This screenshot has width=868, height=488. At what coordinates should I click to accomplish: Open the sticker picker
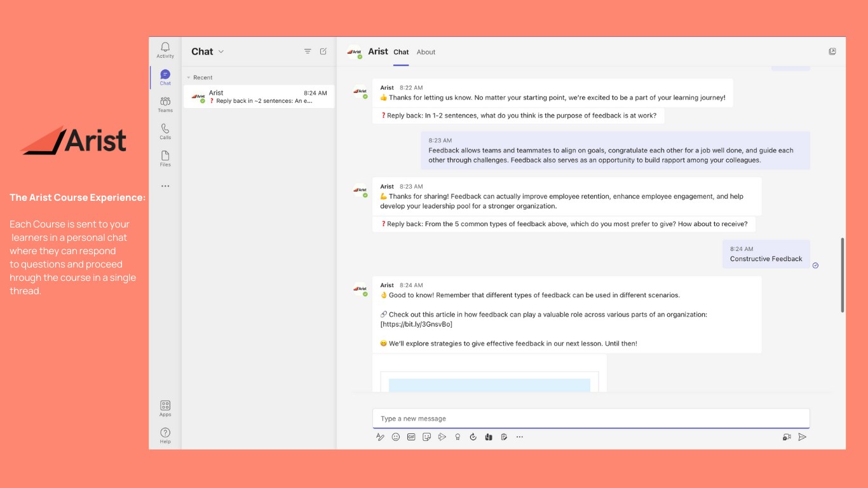pyautogui.click(x=427, y=437)
